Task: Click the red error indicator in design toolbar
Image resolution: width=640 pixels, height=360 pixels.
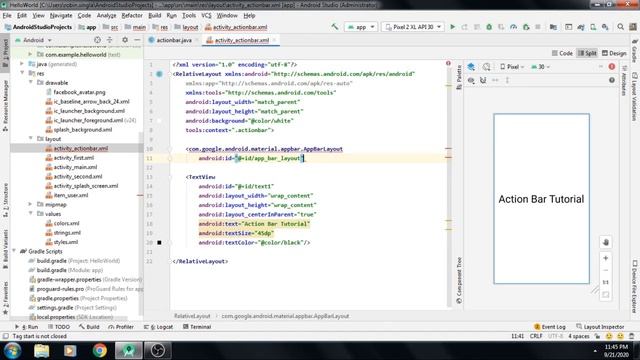Action: click(x=611, y=67)
